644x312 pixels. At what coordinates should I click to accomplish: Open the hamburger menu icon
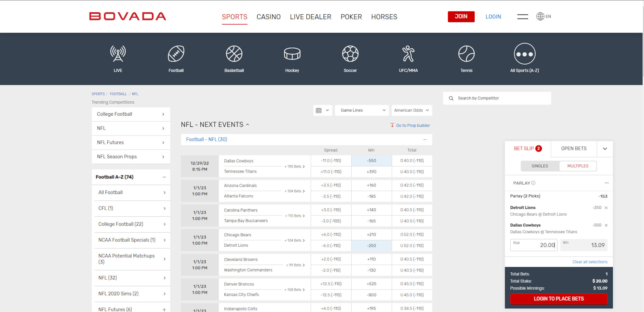(x=523, y=17)
